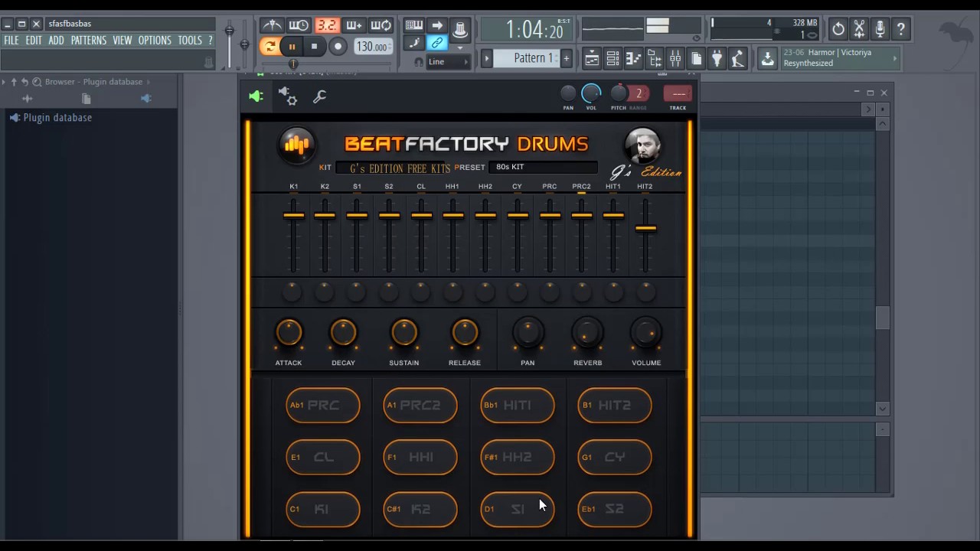The image size is (980, 551).
Task: Open the Mixer view icon
Action: coord(675,58)
